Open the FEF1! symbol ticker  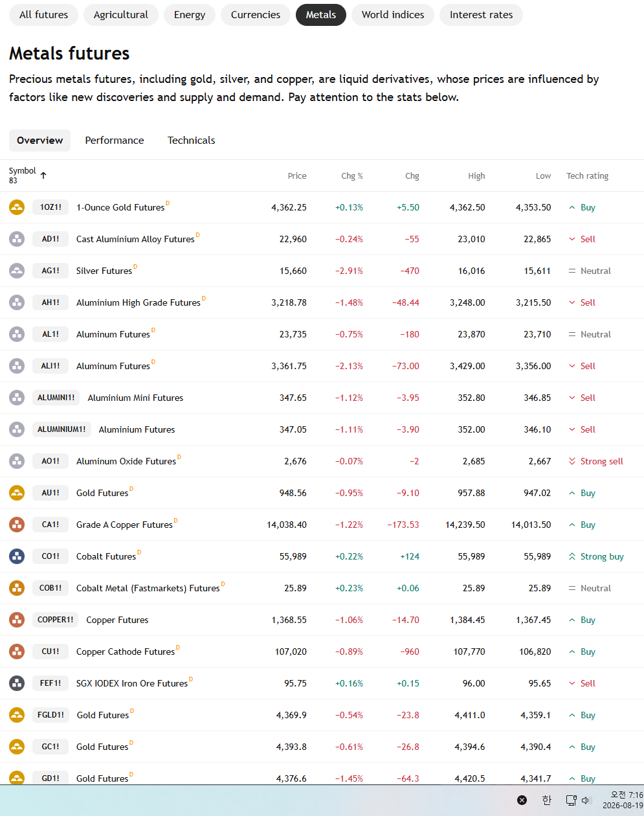(x=50, y=683)
